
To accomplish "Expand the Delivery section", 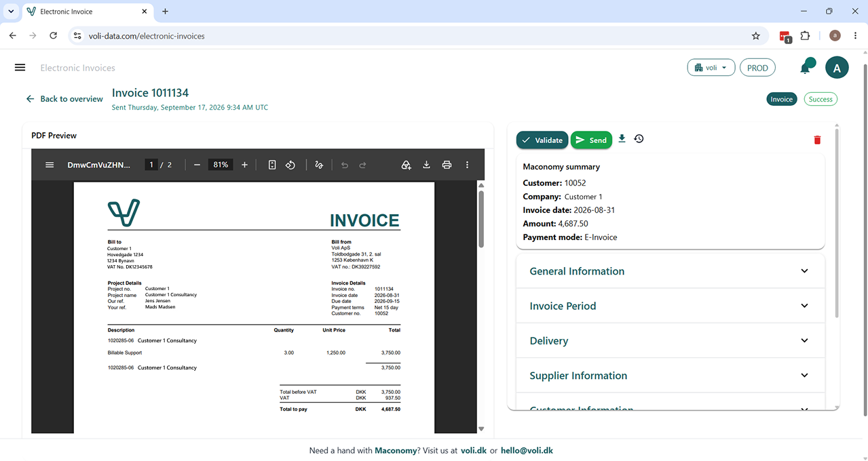I will 671,340.
